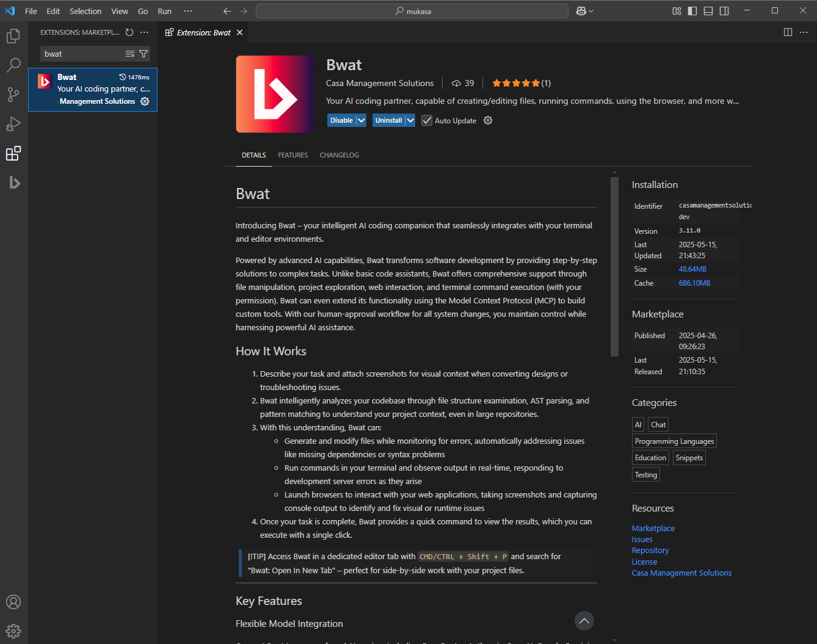This screenshot has width=817, height=644.
Task: Open Casa Management Solutions resource link
Action: pyautogui.click(x=681, y=573)
